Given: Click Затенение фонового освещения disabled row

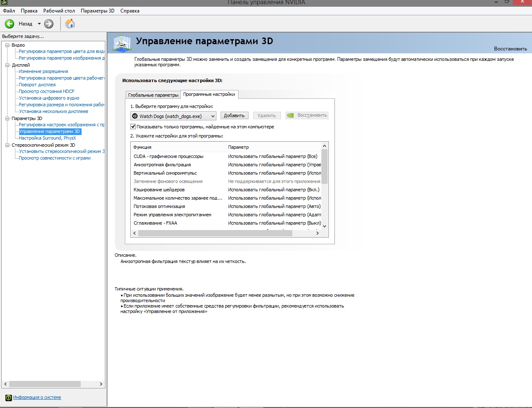Looking at the screenshot, I should pos(226,182).
